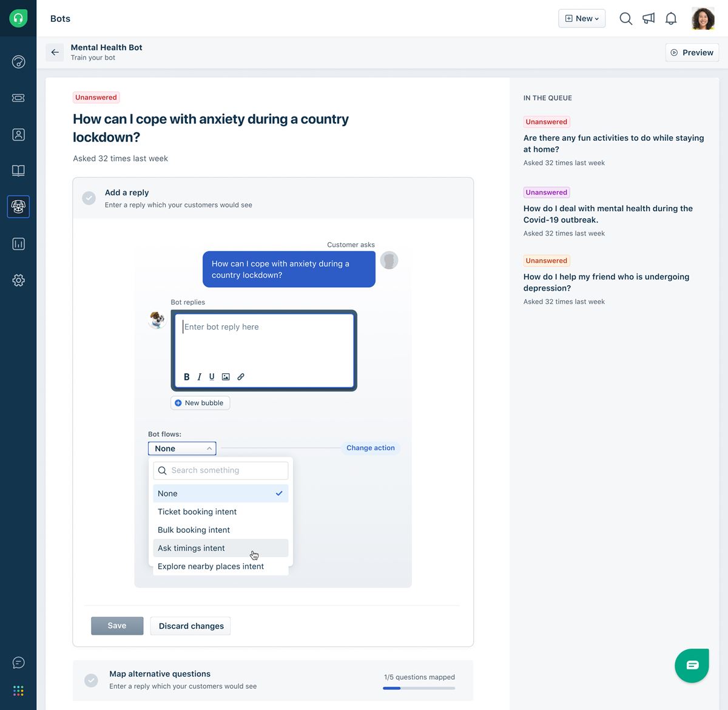Click the announcements megaphone icon
Viewport: 728px width, 710px height.
649,19
